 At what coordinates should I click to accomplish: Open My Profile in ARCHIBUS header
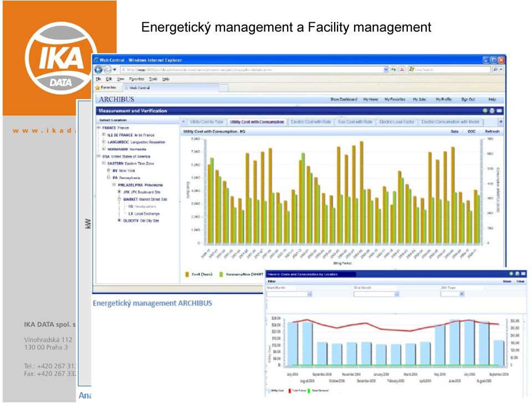click(x=444, y=99)
